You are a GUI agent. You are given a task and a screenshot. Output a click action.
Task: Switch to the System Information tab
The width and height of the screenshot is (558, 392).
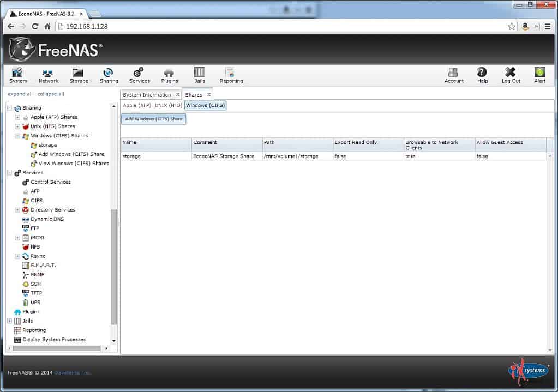point(147,95)
